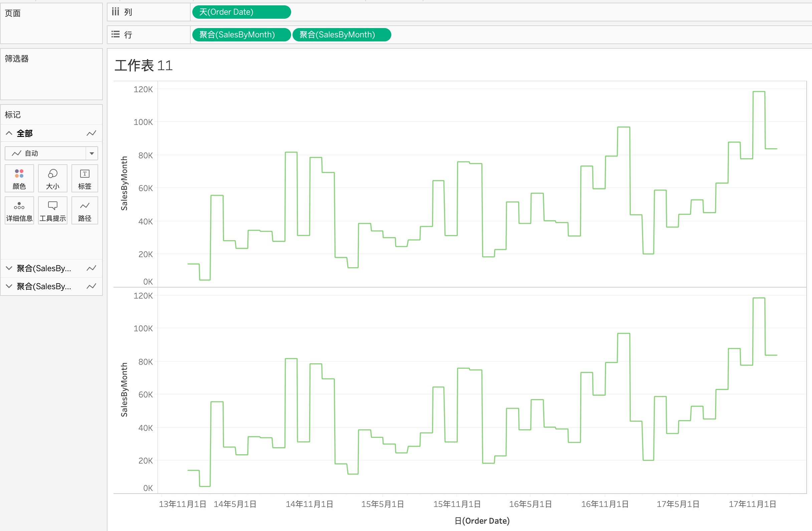Click upper chart 120K axis tick

tap(143, 90)
